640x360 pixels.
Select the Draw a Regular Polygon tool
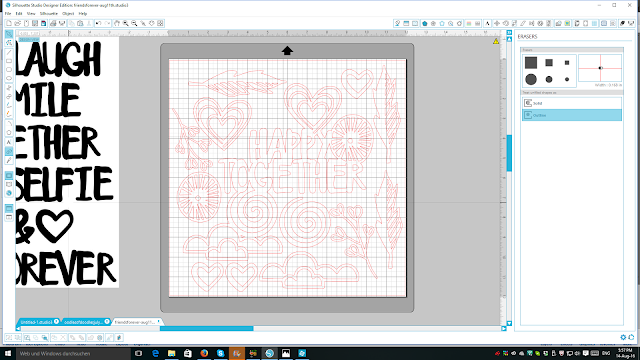(x=9, y=133)
